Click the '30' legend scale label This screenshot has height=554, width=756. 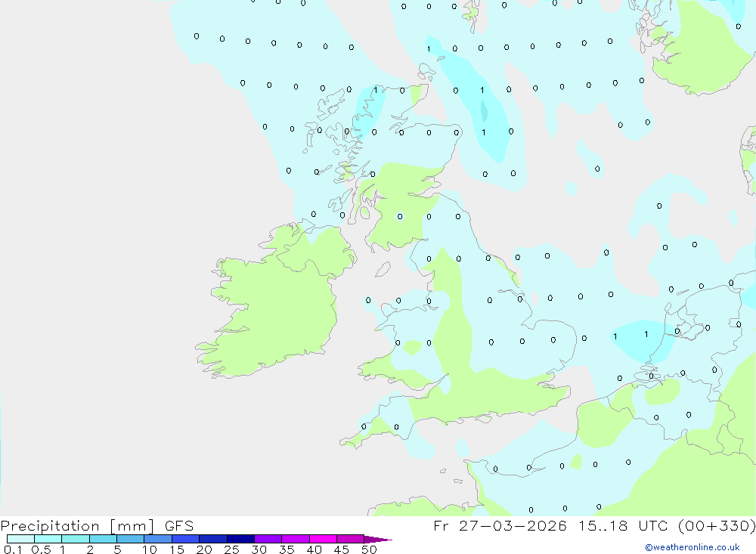[x=259, y=549]
